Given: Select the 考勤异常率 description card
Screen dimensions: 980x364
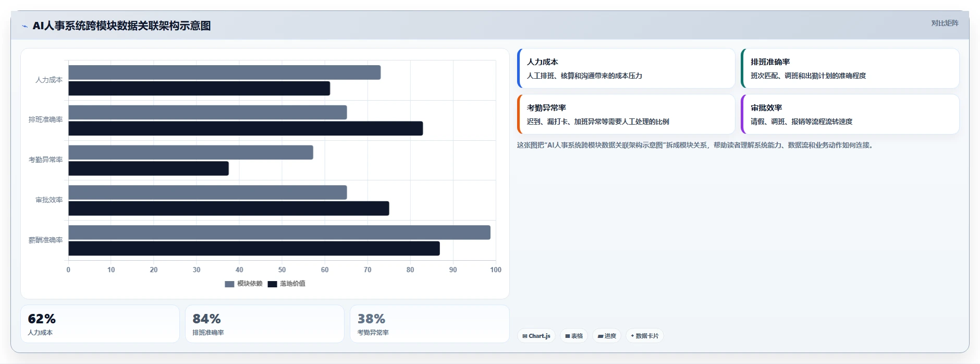Looking at the screenshot, I should click(x=626, y=114).
